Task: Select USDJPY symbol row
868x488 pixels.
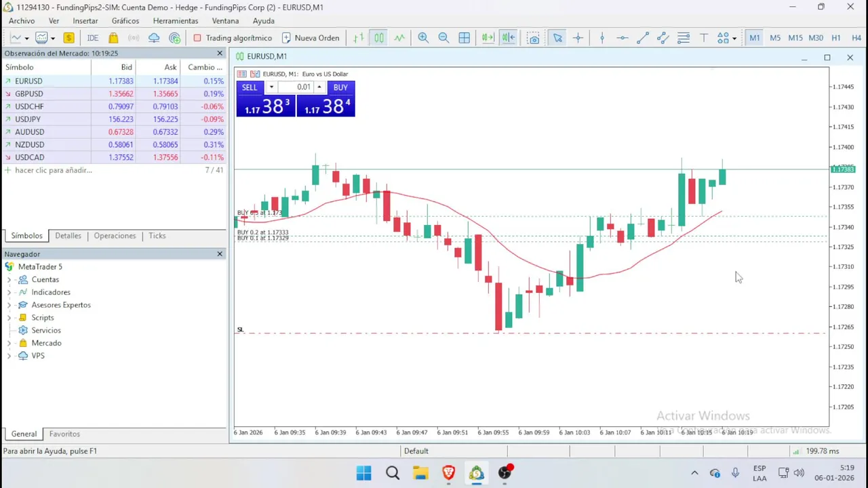Action: pos(114,119)
